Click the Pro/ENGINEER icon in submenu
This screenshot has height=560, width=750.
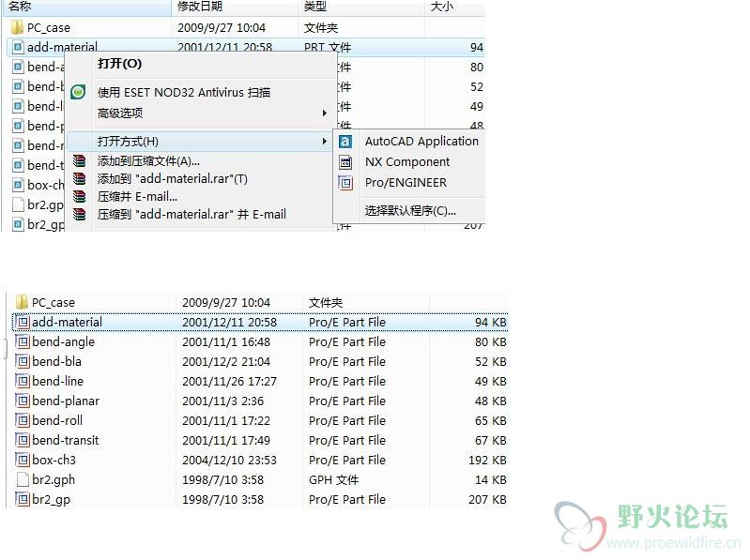pos(345,183)
